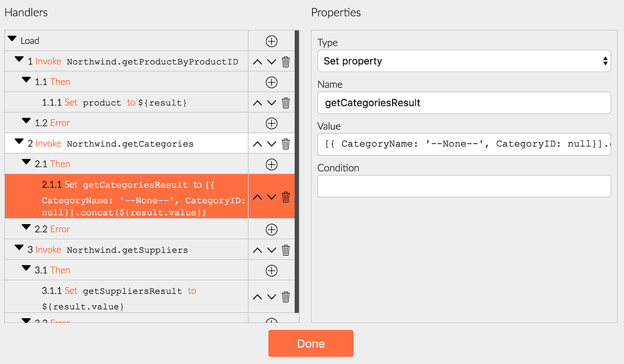This screenshot has height=364, width=624.
Task: Select the Northwind.getCategories invoke row
Action: pos(127,143)
